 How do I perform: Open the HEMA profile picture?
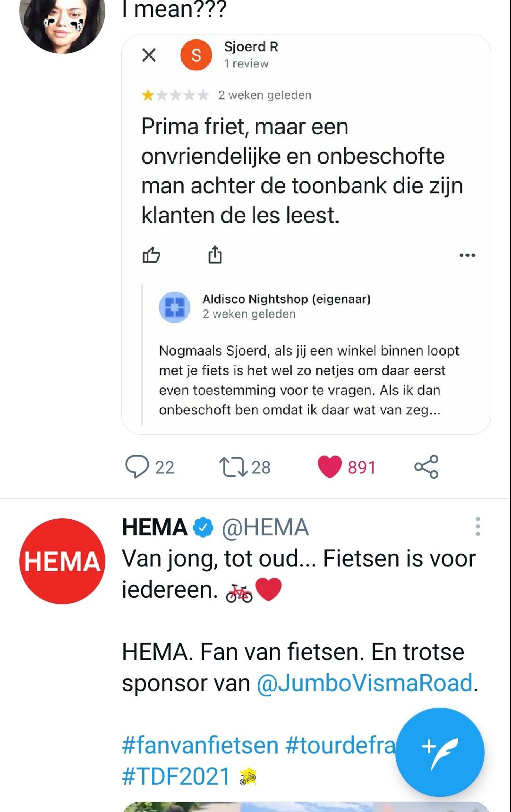coord(62,561)
